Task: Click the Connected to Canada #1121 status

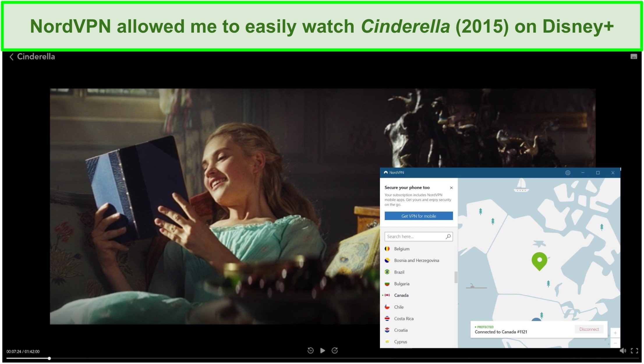Action: tap(501, 332)
